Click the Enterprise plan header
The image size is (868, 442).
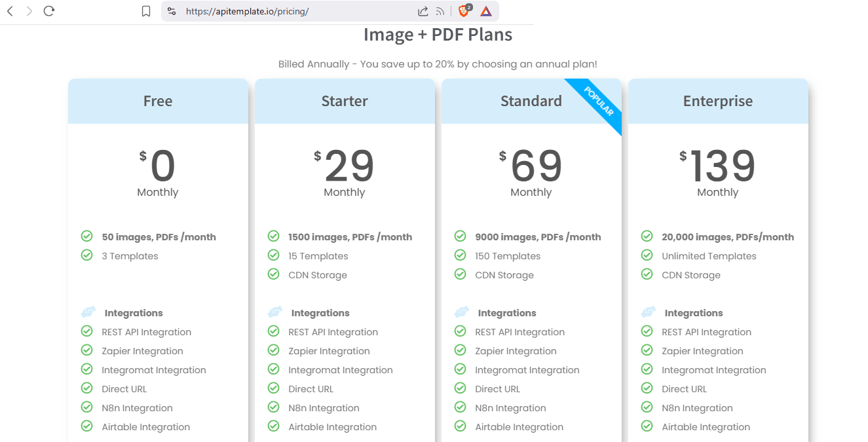(x=718, y=101)
